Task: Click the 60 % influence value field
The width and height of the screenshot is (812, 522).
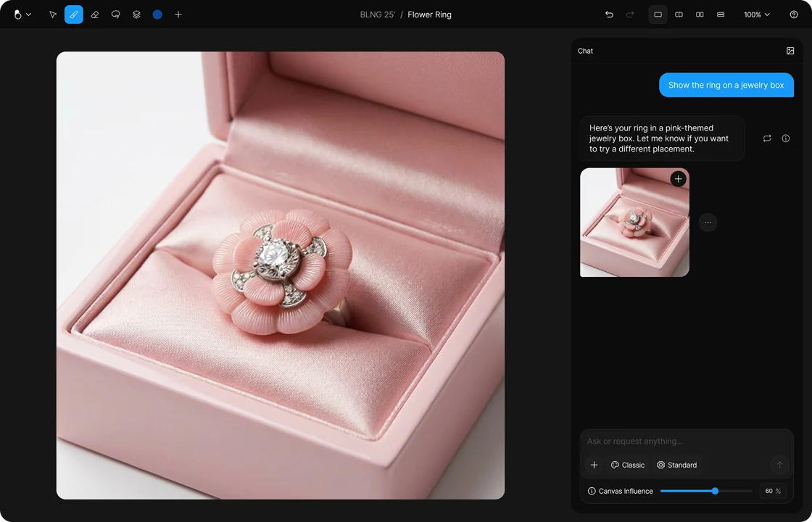Action: click(773, 491)
